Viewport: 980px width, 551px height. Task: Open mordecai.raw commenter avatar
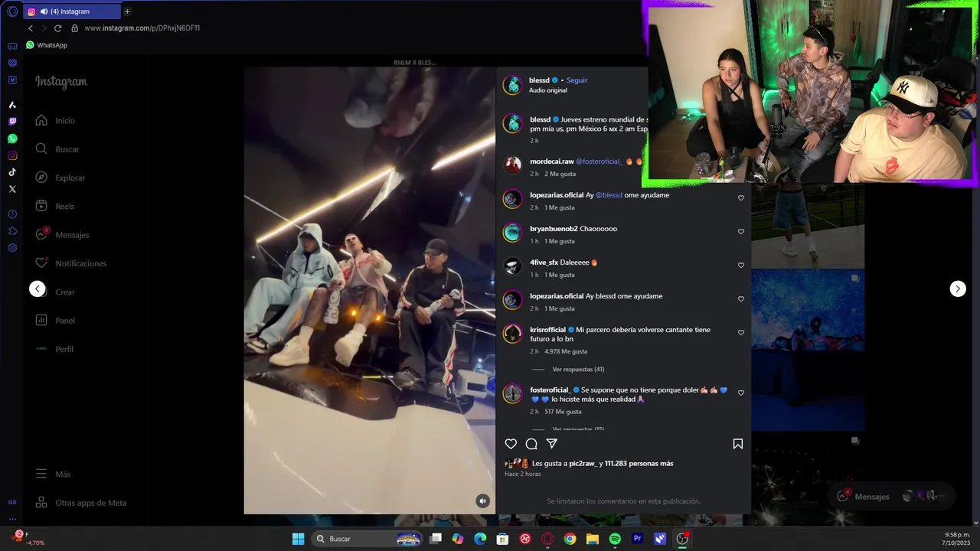tap(512, 165)
